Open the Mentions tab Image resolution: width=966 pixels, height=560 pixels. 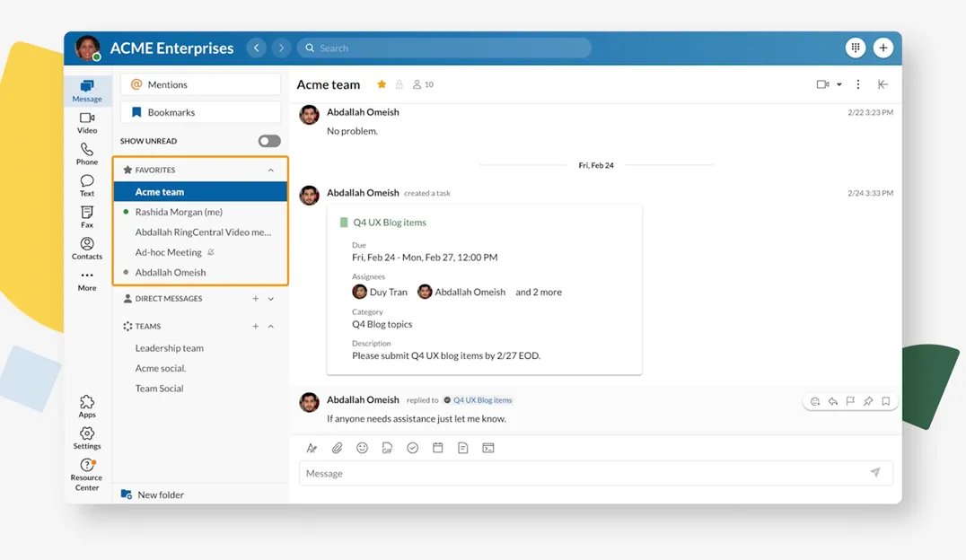pyautogui.click(x=200, y=84)
